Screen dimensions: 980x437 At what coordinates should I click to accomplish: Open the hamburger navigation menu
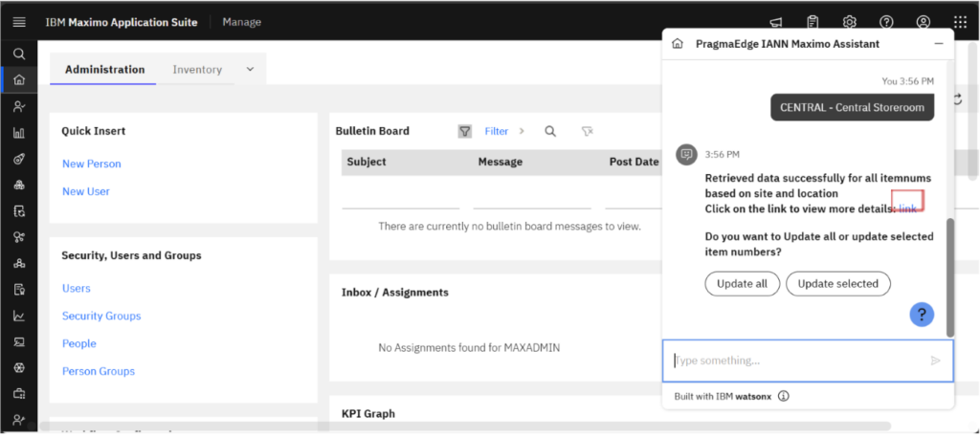pyautogui.click(x=19, y=22)
